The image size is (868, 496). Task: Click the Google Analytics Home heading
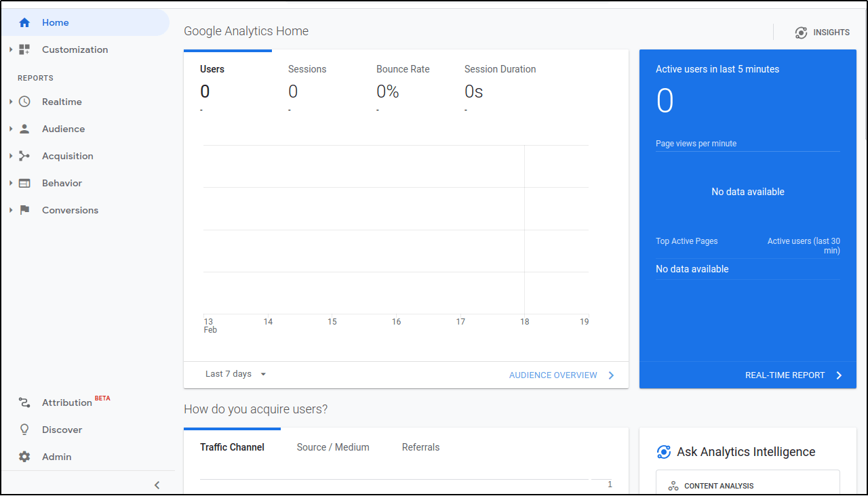pyautogui.click(x=246, y=31)
